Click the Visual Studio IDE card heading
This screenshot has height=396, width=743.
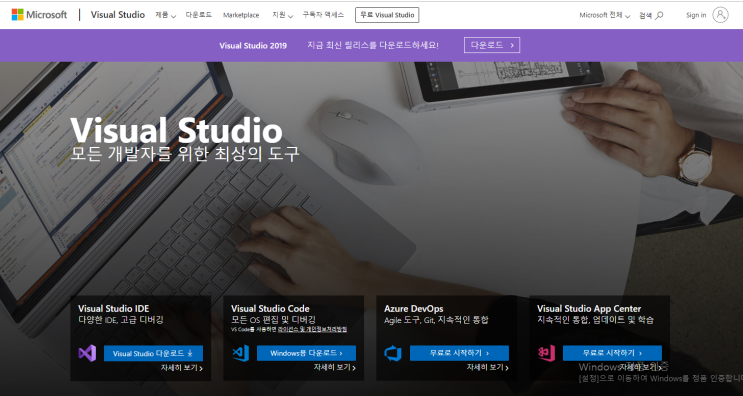(x=114, y=309)
